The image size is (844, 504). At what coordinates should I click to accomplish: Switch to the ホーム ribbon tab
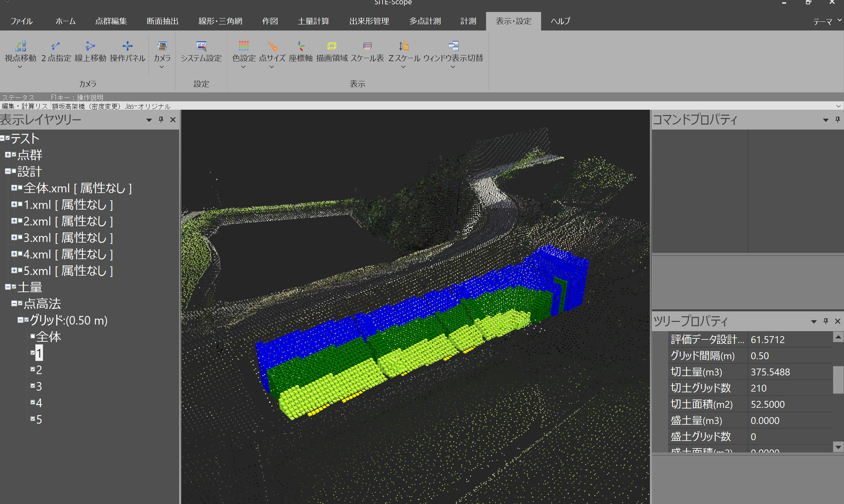[65, 21]
